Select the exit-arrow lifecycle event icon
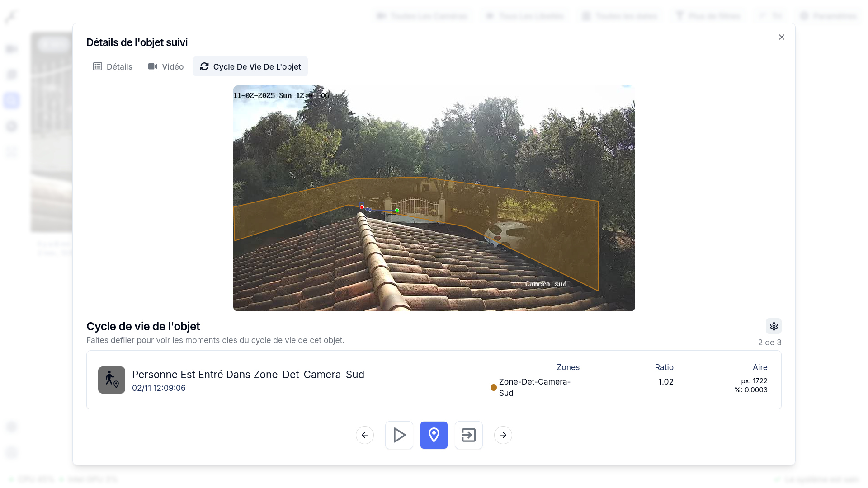This screenshot has width=868, height=488. point(468,435)
